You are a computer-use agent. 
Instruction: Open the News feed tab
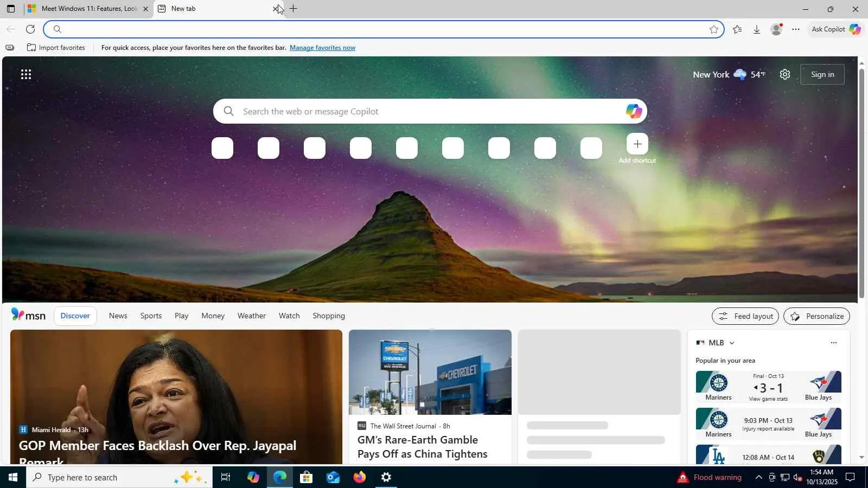click(118, 316)
